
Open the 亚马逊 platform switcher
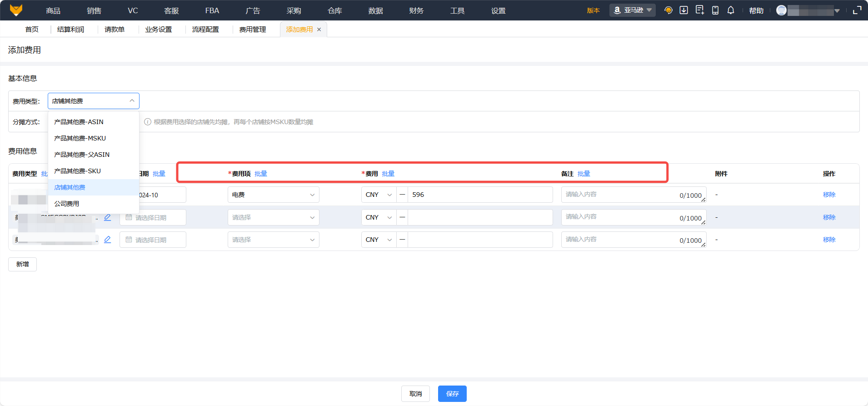tap(632, 10)
